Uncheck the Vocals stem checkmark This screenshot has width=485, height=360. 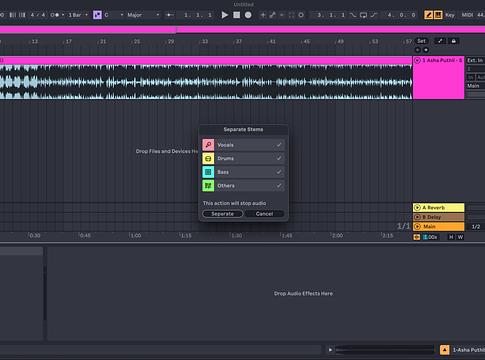tap(279, 145)
